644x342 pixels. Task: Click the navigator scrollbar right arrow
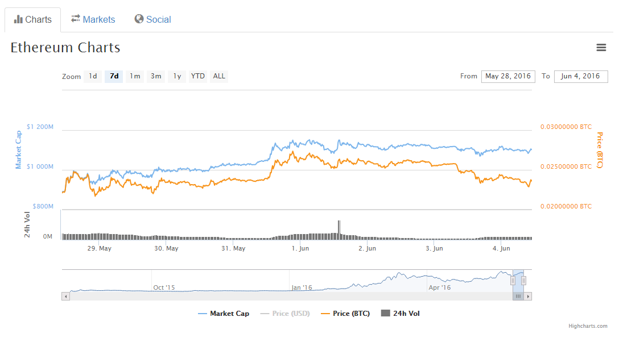coord(528,296)
